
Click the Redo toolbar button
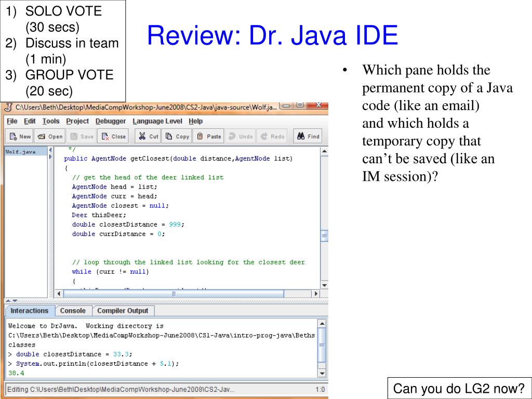pos(272,137)
